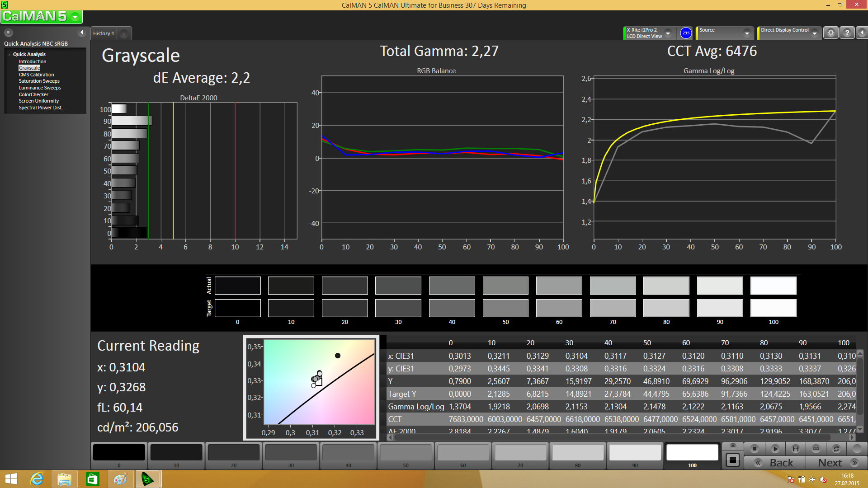This screenshot has height=488, width=868.
Task: Select the 50 percent gray pattern swatch
Action: tap(406, 453)
